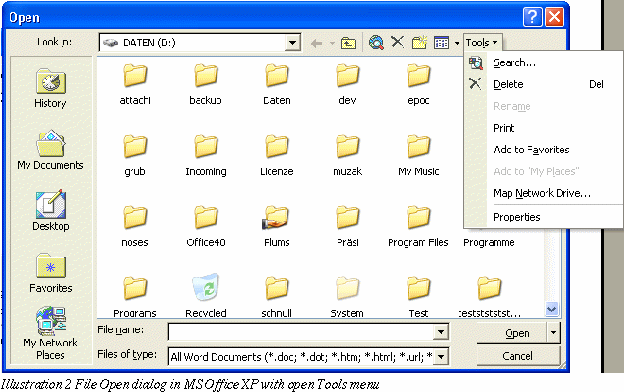Expand the File name dropdown arrow

[x=441, y=332]
